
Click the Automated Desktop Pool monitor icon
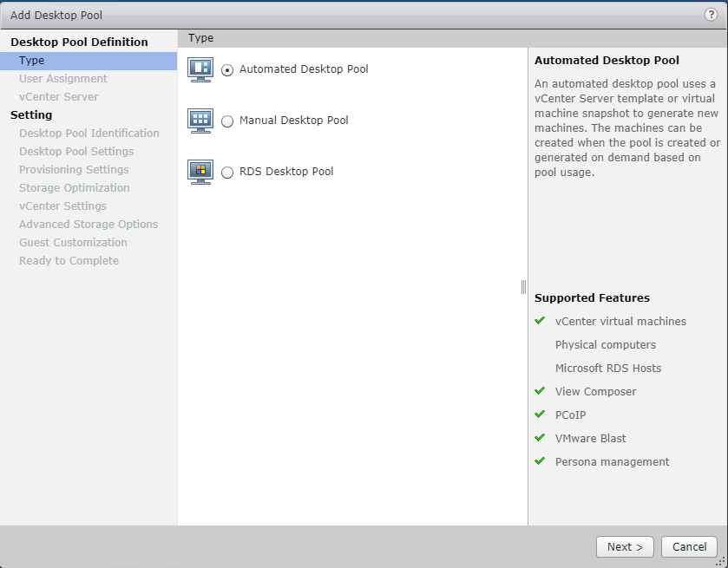tap(200, 70)
